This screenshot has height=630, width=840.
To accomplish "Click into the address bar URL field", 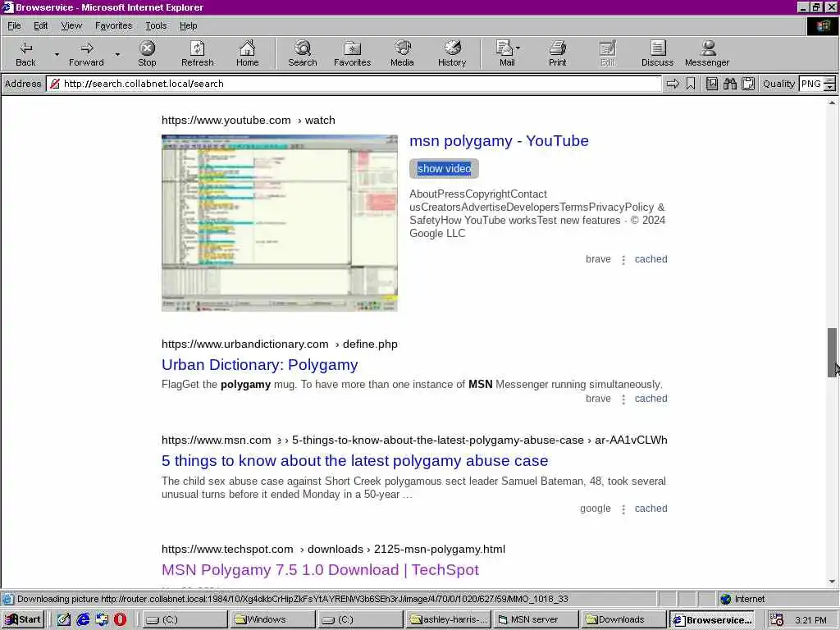I will click(x=354, y=84).
